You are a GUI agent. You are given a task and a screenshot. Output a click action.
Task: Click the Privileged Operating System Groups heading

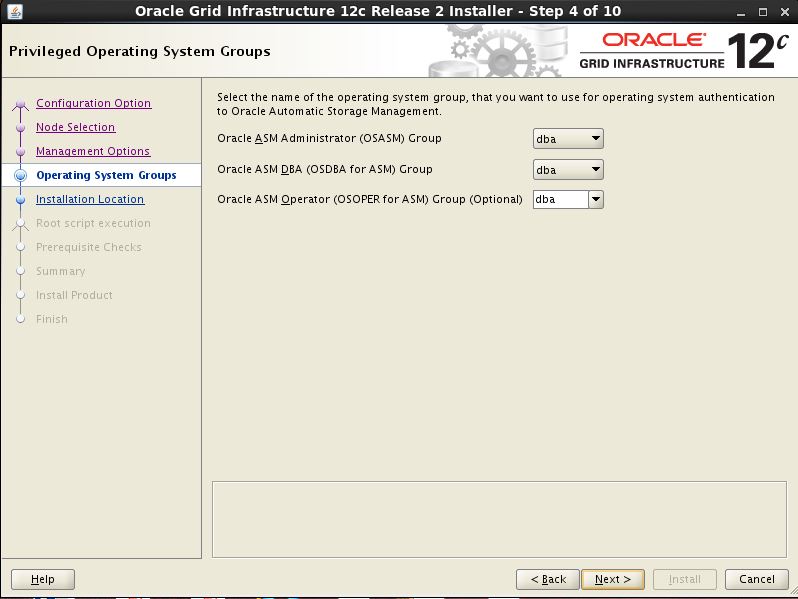(140, 51)
